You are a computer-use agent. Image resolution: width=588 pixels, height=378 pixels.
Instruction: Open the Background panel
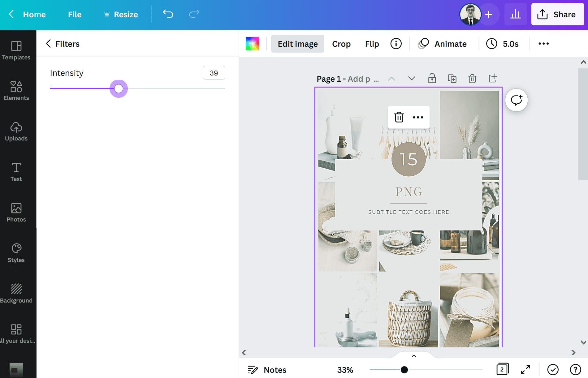16,293
